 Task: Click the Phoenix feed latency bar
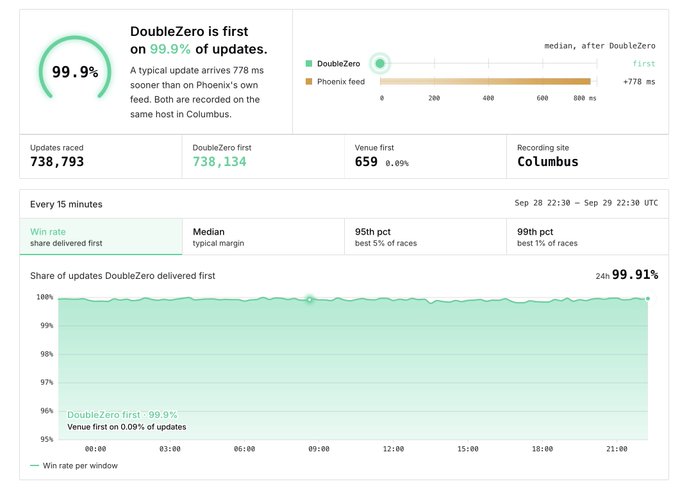[x=485, y=82]
